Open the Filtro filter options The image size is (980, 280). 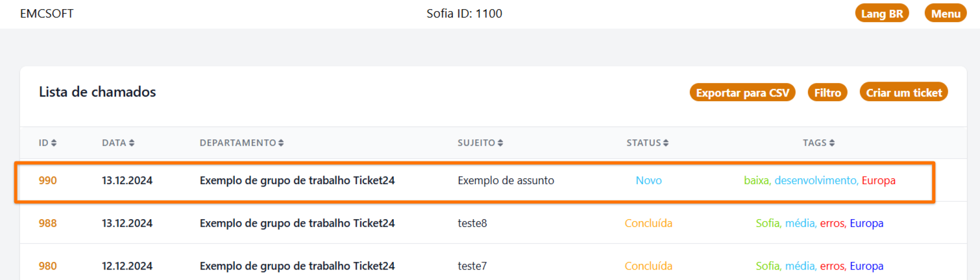coord(827,93)
